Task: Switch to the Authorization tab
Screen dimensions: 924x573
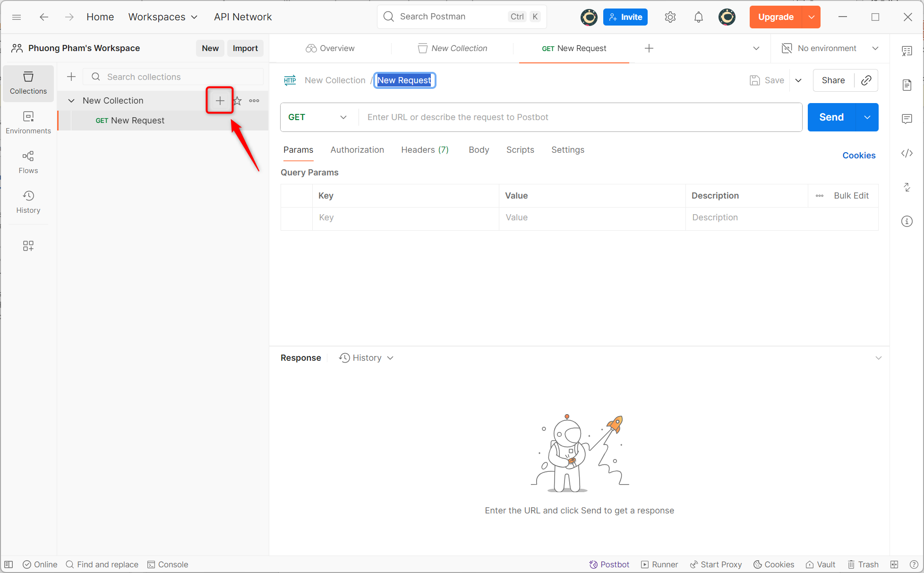Action: [357, 149]
